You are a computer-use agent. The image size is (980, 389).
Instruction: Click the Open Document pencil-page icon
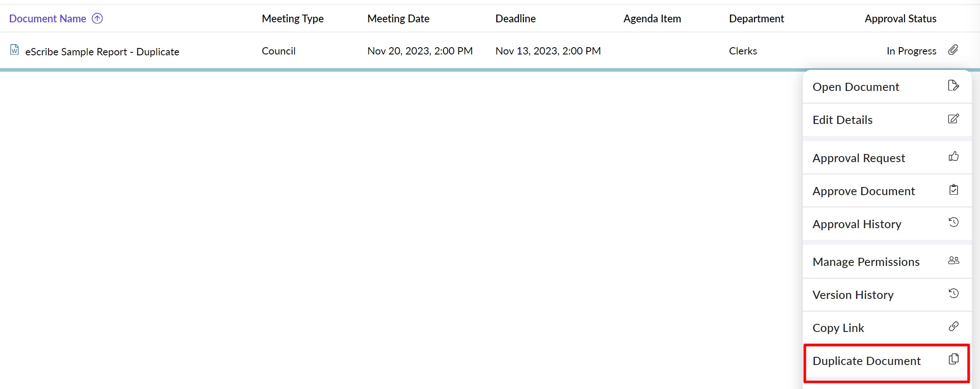953,86
